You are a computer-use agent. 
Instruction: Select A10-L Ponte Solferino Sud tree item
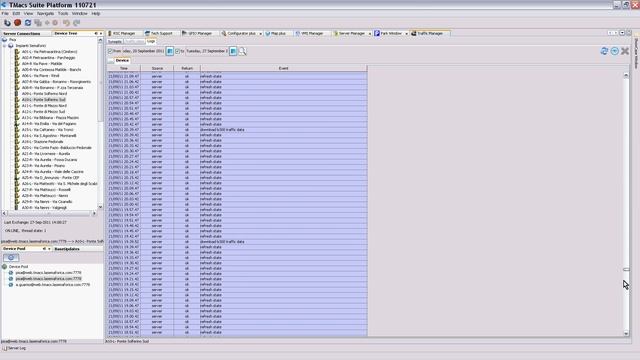43,100
